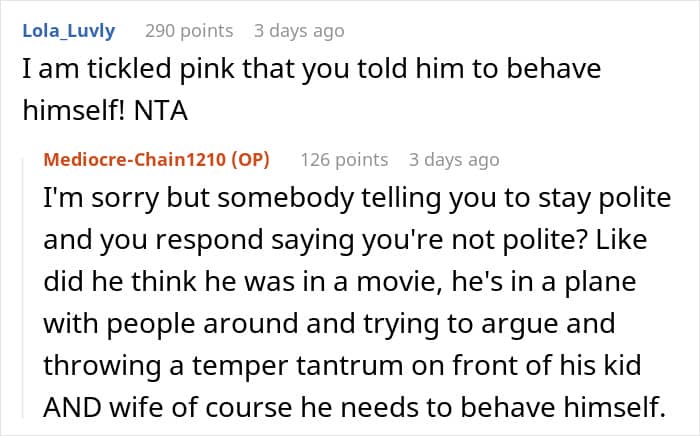Click the 290 points score

click(189, 31)
